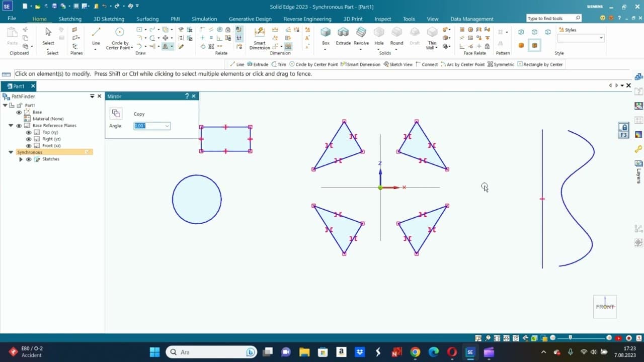Click the Copy toggle icon in the Mirror panel
The height and width of the screenshot is (362, 644).
(x=116, y=113)
